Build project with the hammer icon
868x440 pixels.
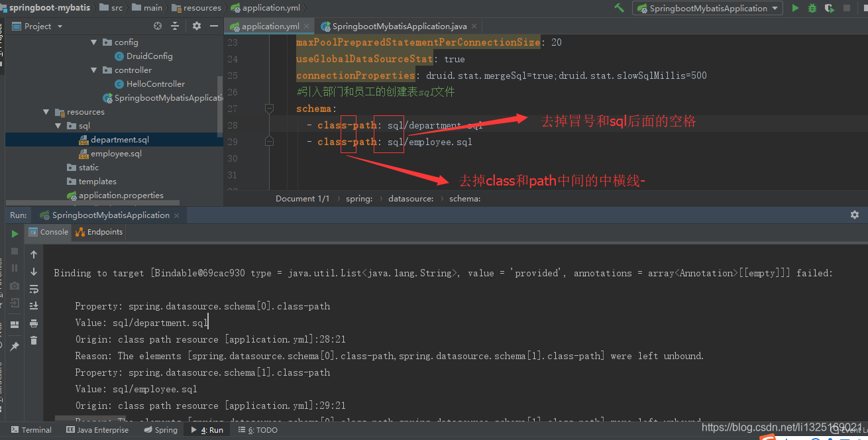point(619,8)
